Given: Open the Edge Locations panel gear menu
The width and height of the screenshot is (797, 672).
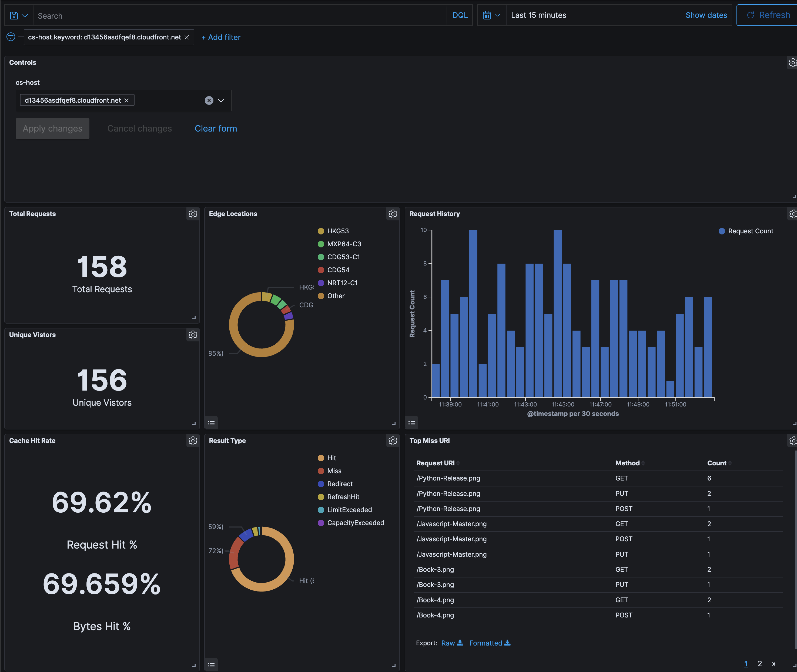Looking at the screenshot, I should (x=393, y=214).
